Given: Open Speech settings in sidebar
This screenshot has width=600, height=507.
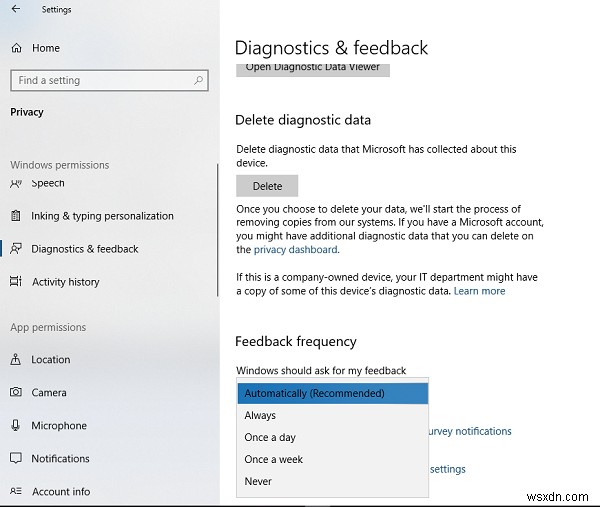Looking at the screenshot, I should pyautogui.click(x=48, y=183).
